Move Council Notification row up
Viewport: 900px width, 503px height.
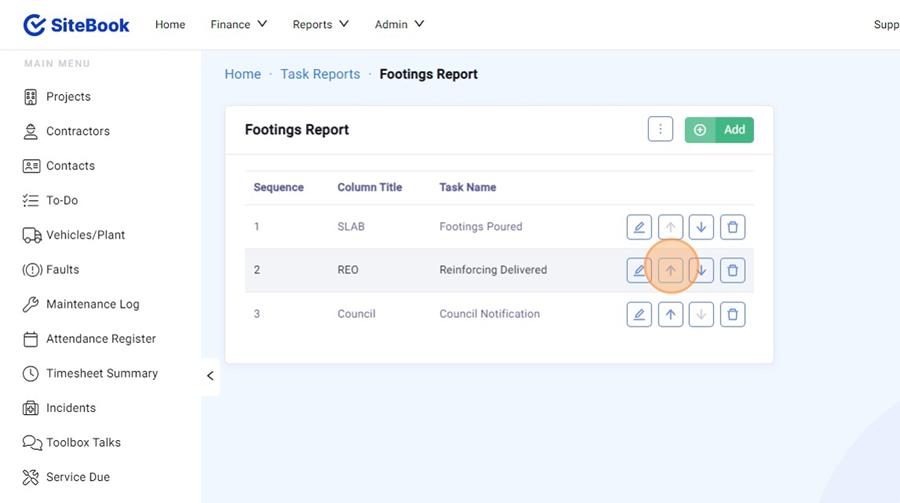coord(670,314)
